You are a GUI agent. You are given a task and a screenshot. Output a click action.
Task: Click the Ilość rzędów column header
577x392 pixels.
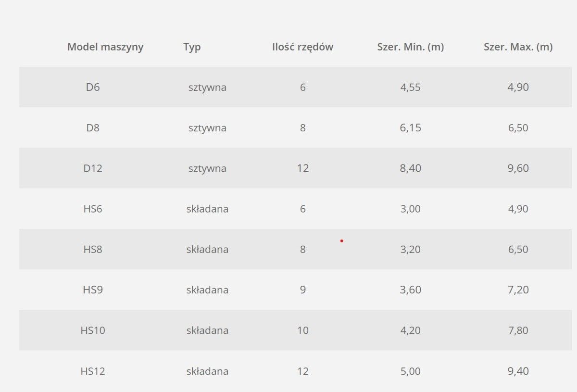point(302,47)
